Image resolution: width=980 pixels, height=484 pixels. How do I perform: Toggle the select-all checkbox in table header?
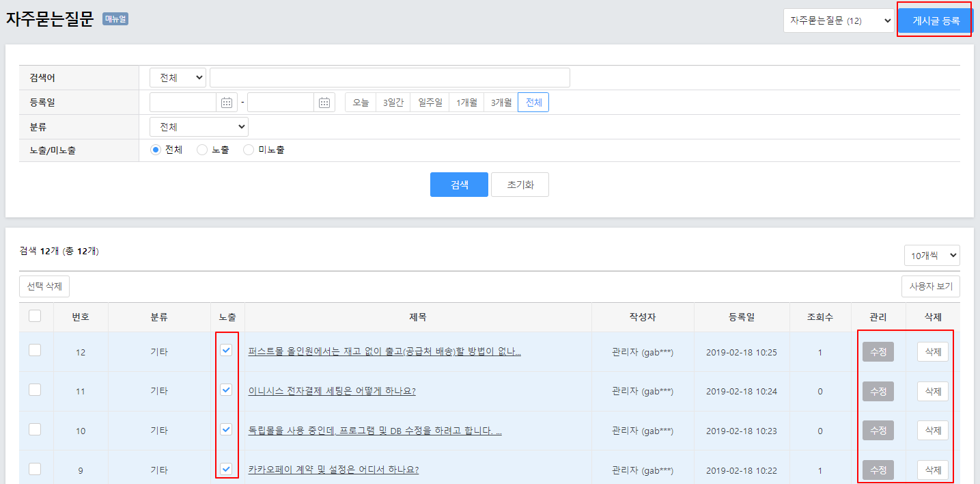pos(35,316)
